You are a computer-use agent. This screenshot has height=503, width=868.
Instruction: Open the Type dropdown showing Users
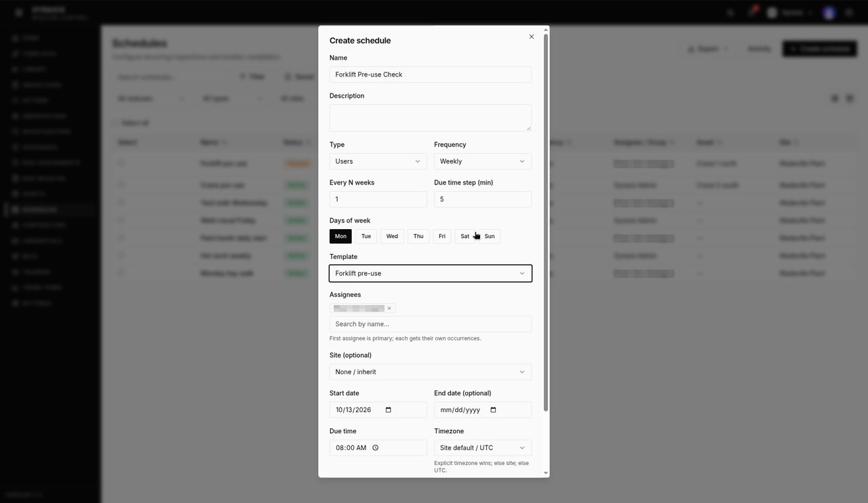[378, 161]
